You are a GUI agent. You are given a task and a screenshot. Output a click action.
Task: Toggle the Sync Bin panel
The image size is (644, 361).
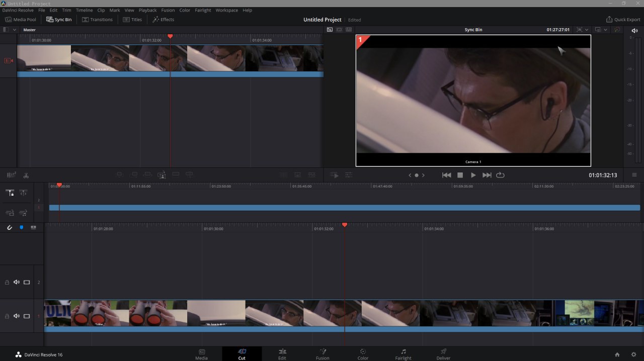59,20
